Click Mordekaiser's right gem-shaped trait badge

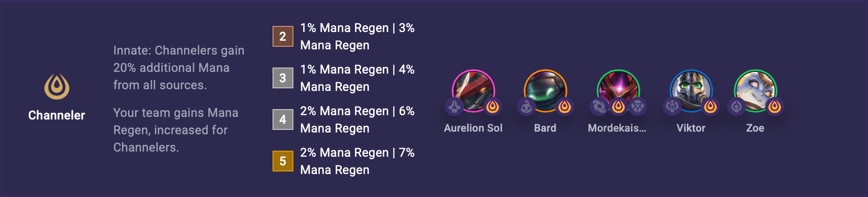coord(638,107)
